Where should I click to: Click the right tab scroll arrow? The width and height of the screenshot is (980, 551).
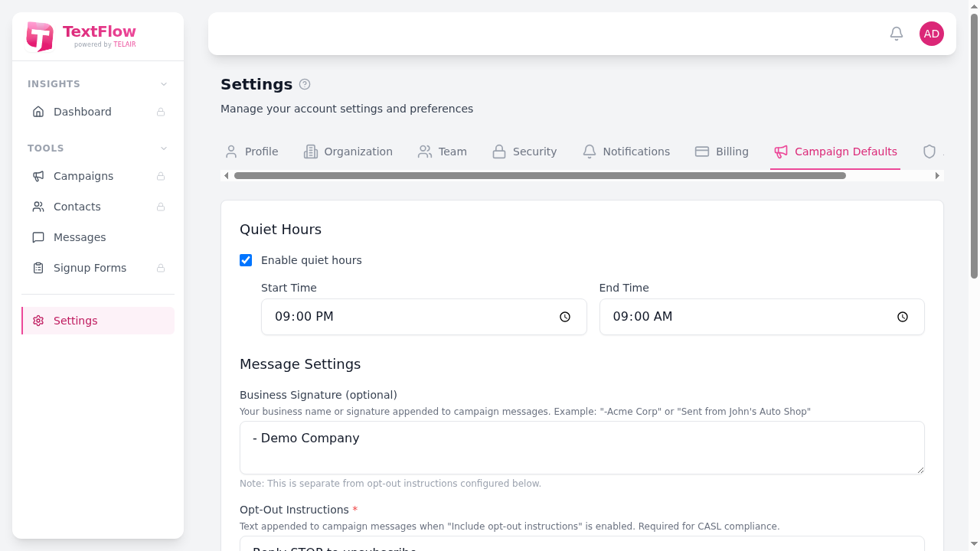point(937,175)
